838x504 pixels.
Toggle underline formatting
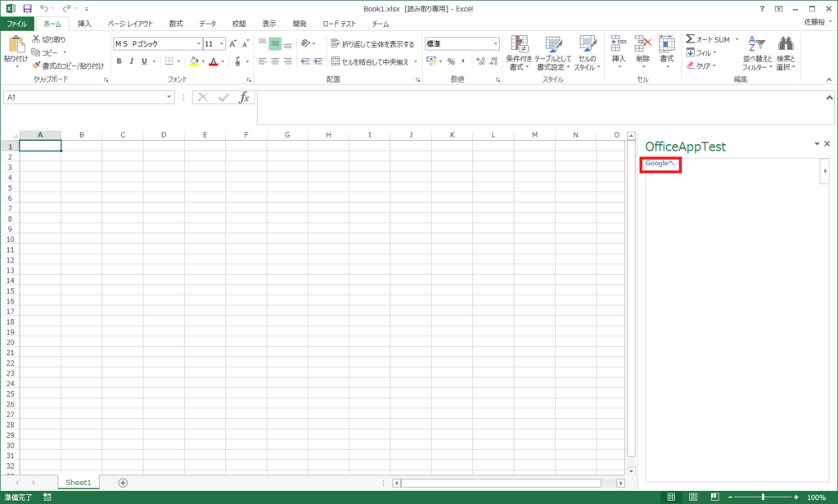coord(144,61)
